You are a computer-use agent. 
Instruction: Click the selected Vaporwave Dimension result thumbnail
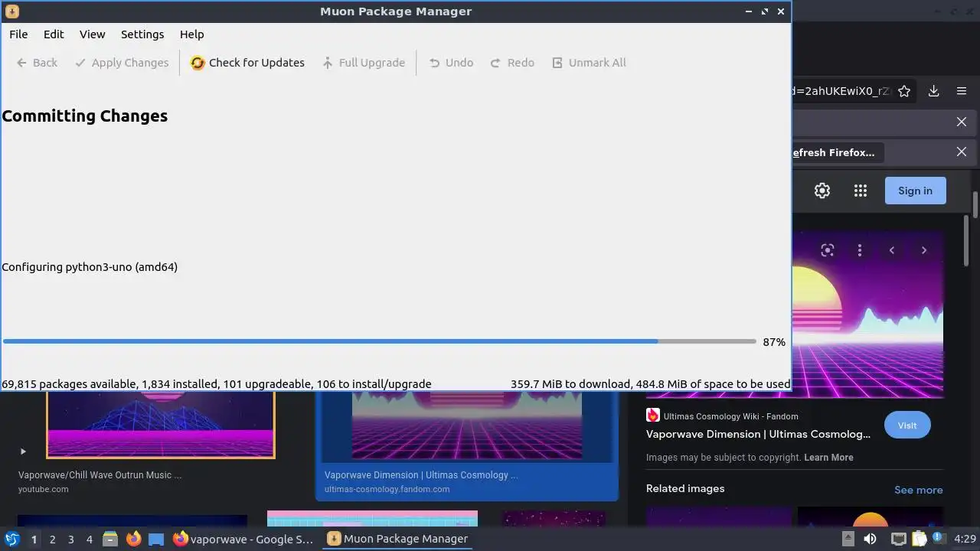[x=466, y=426]
